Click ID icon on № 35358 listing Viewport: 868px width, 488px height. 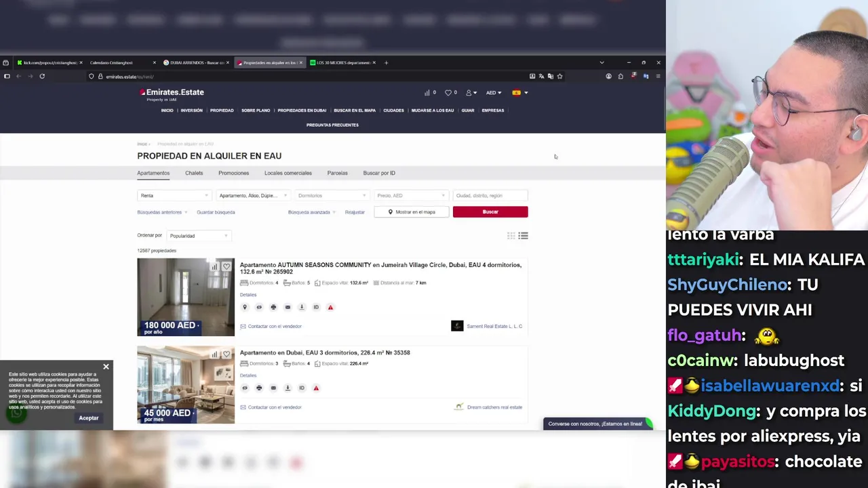[x=302, y=388]
